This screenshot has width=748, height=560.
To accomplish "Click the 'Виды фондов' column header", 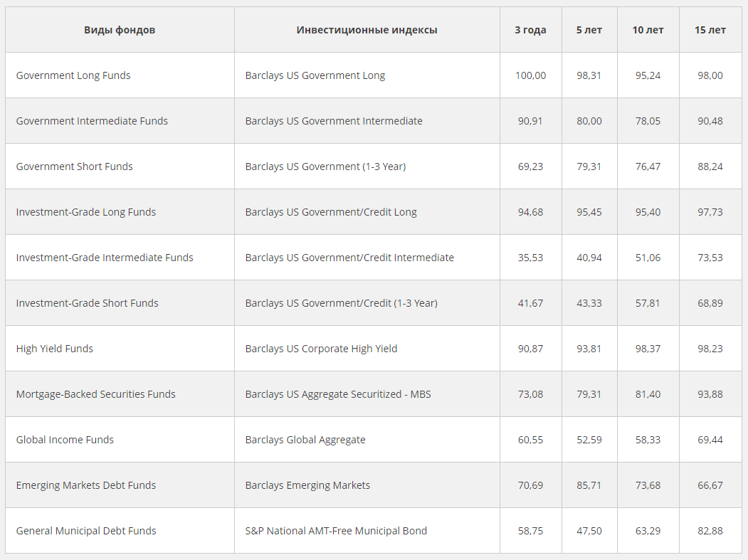I will pyautogui.click(x=120, y=30).
